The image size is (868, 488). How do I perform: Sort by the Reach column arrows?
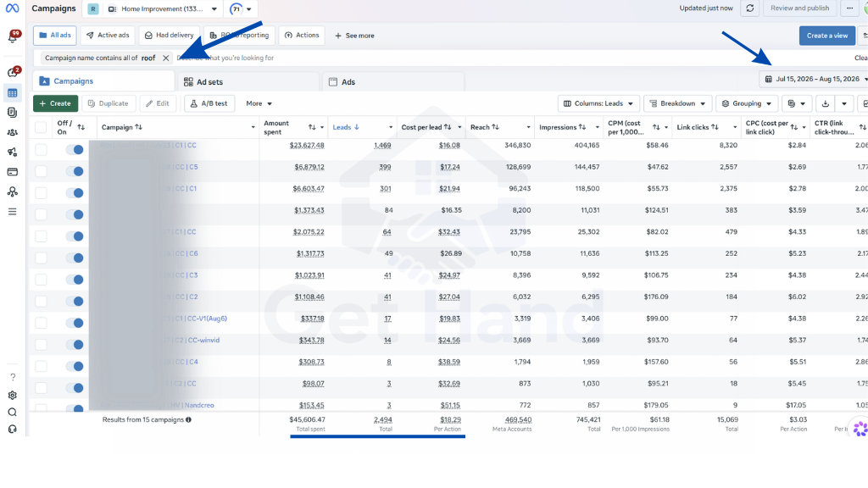tap(495, 127)
